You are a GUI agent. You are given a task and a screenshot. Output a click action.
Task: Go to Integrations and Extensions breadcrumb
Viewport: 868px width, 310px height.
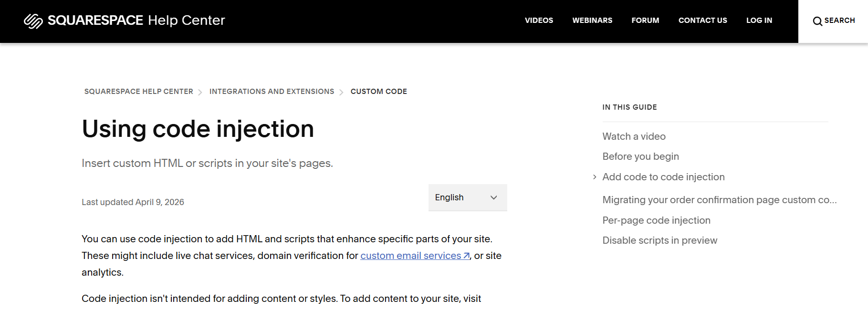click(272, 92)
